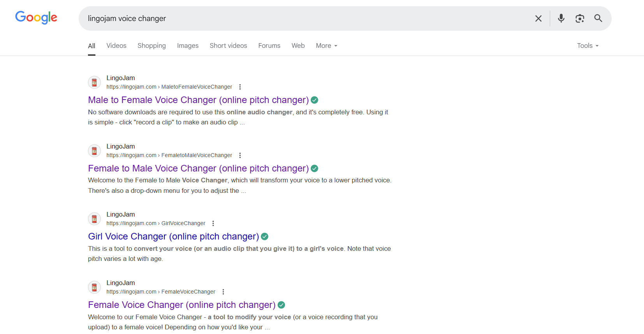The image size is (644, 334).
Task: Click LingoJam favicon for Girl Voice Changer result
Action: pyautogui.click(x=94, y=219)
